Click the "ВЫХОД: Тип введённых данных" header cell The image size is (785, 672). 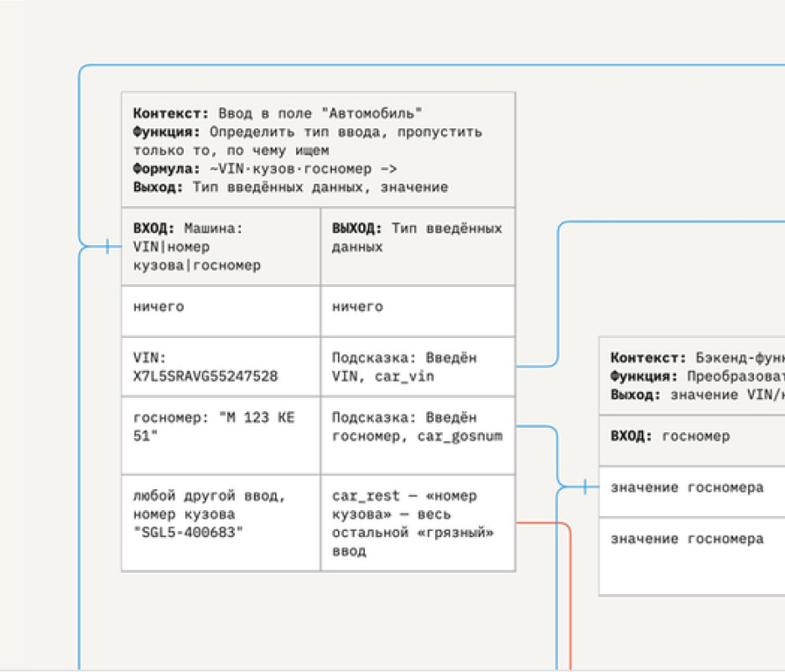pos(418,247)
